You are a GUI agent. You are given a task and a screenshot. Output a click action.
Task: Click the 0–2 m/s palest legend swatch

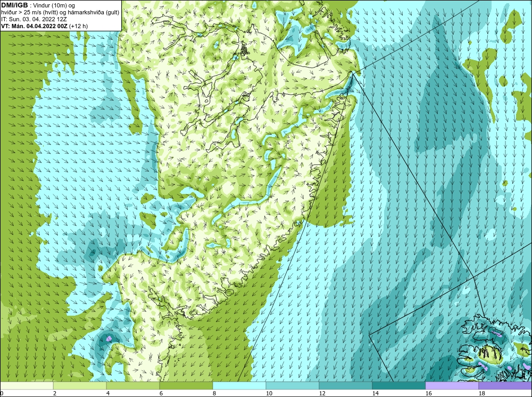[x=27, y=386]
